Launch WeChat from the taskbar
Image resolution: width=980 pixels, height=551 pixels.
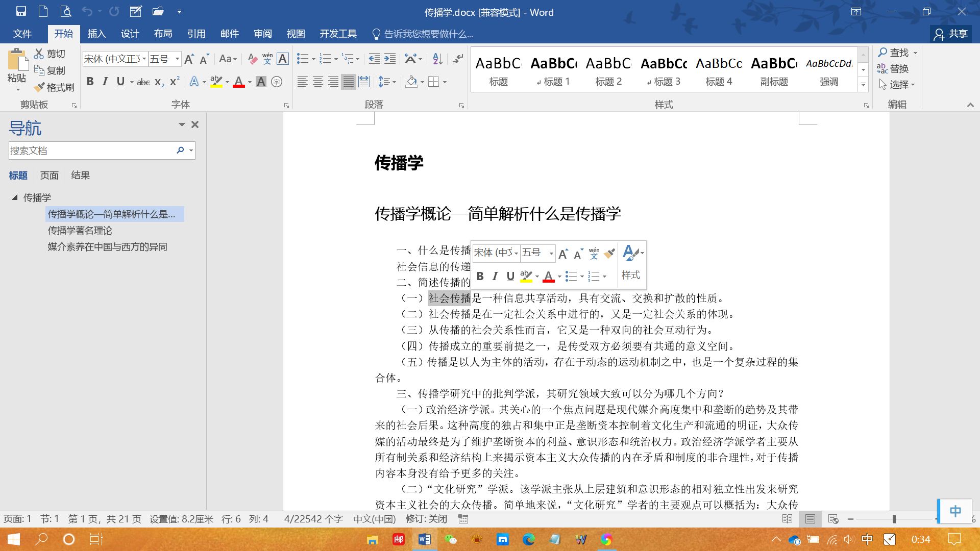[451, 539]
